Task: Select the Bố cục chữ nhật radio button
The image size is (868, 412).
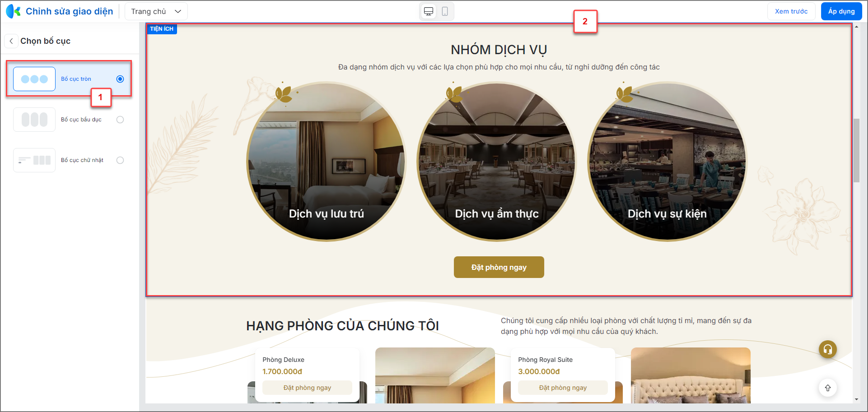Action: [120, 160]
